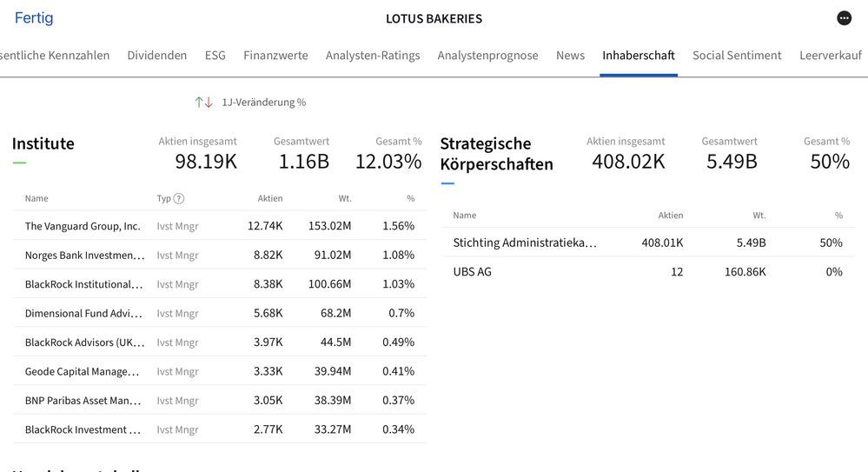Open the Stichting Administratiekantoor holder row
Screen dimensions: 868x472
647,243
